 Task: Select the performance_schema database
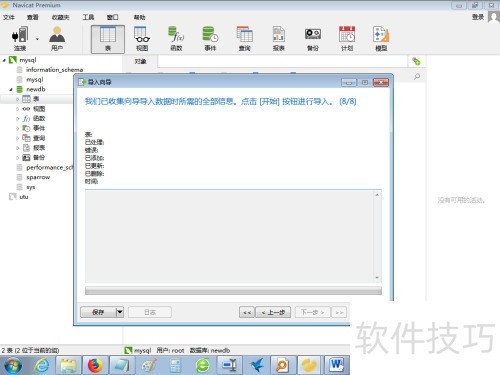click(x=45, y=167)
